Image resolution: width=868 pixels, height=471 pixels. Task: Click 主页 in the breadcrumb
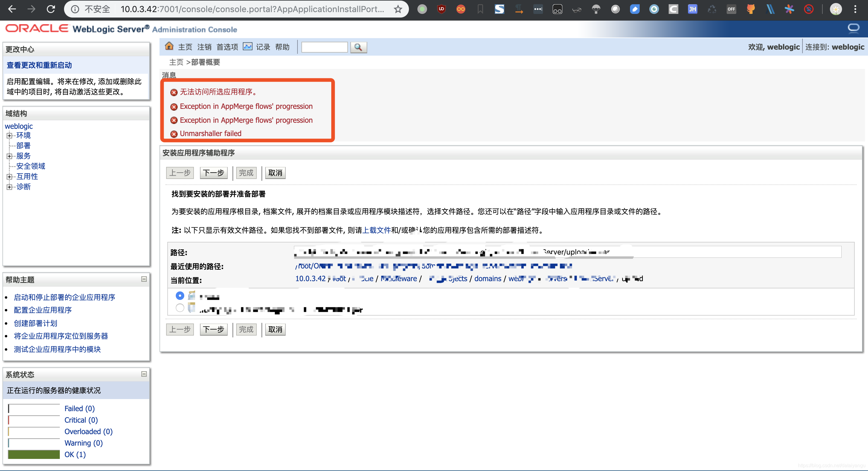click(176, 62)
